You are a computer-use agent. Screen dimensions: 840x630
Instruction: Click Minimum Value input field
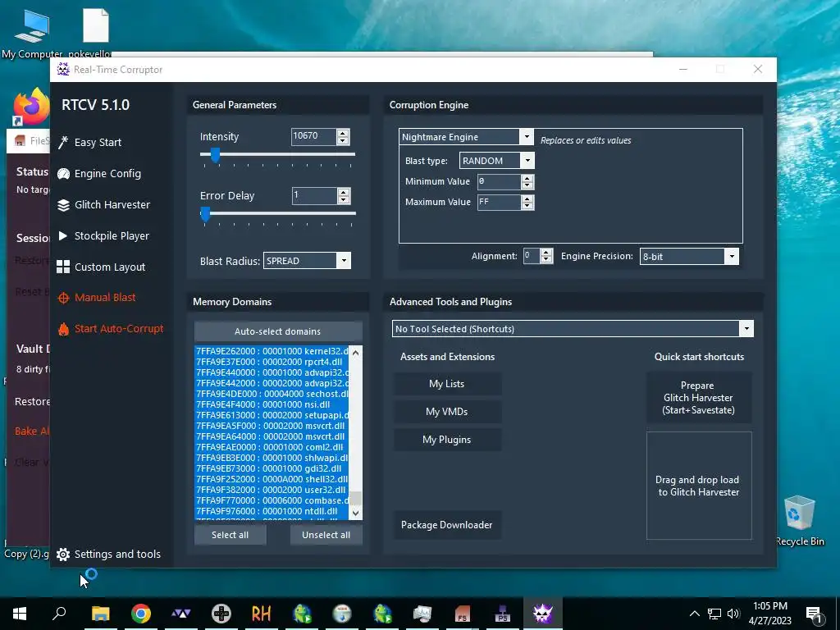(499, 181)
